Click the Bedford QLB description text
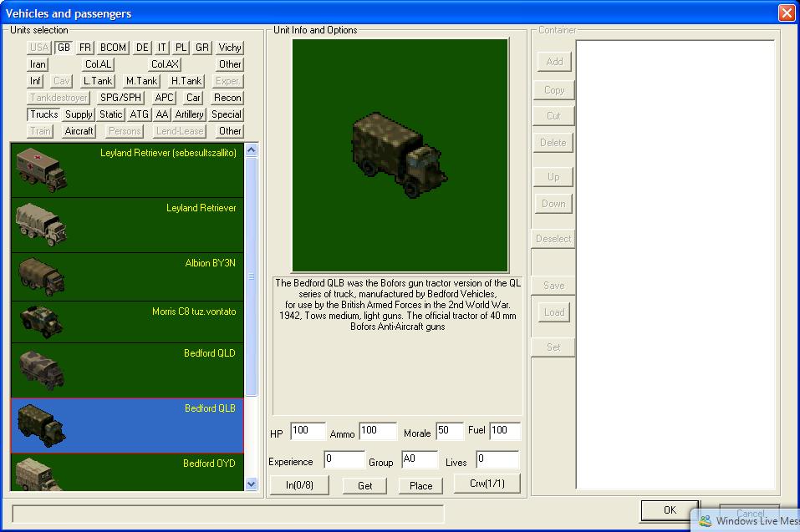The width and height of the screenshot is (800, 532). click(398, 305)
